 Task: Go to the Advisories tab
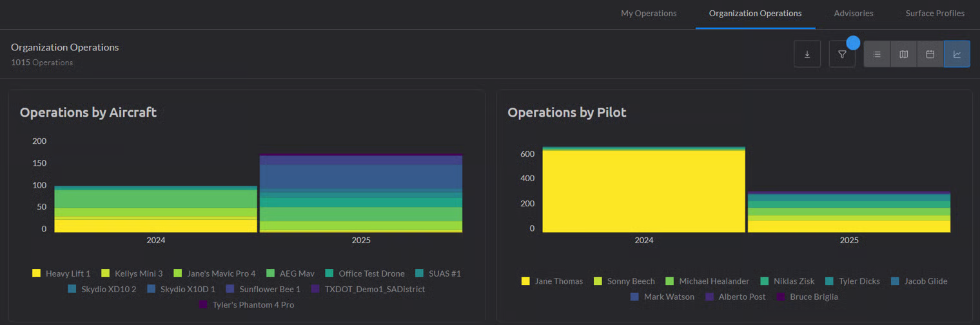pos(853,14)
